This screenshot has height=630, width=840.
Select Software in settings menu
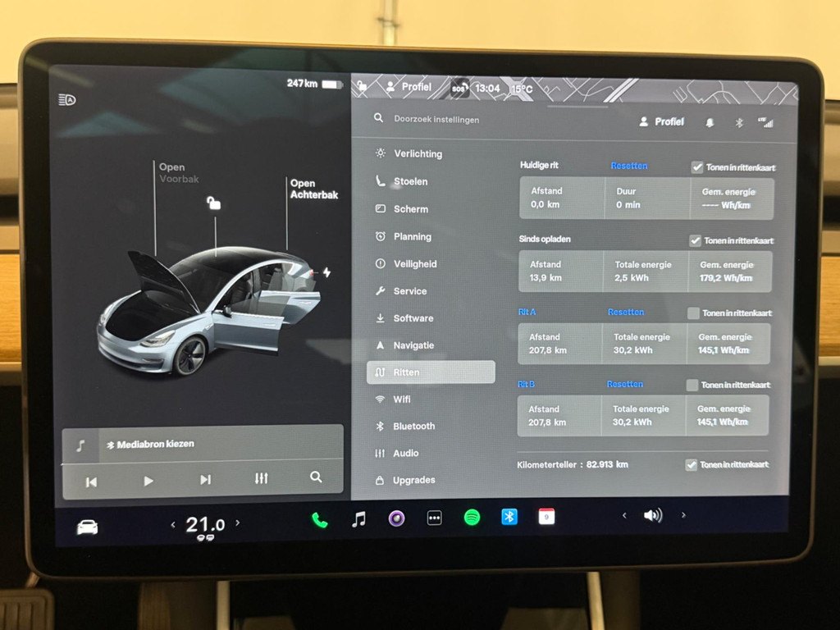pos(413,318)
